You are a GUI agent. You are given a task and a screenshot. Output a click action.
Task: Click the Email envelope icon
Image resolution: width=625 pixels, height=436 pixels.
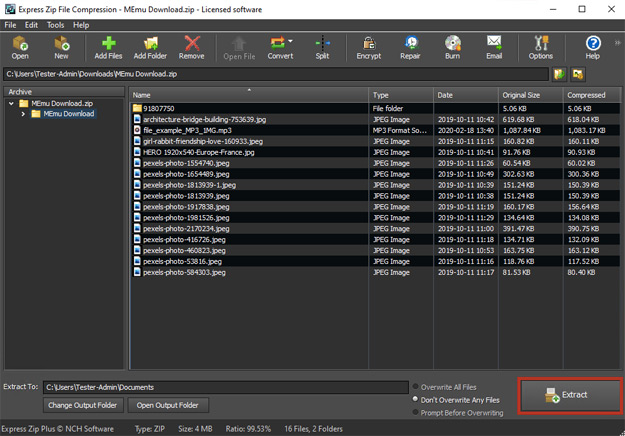pos(494,48)
